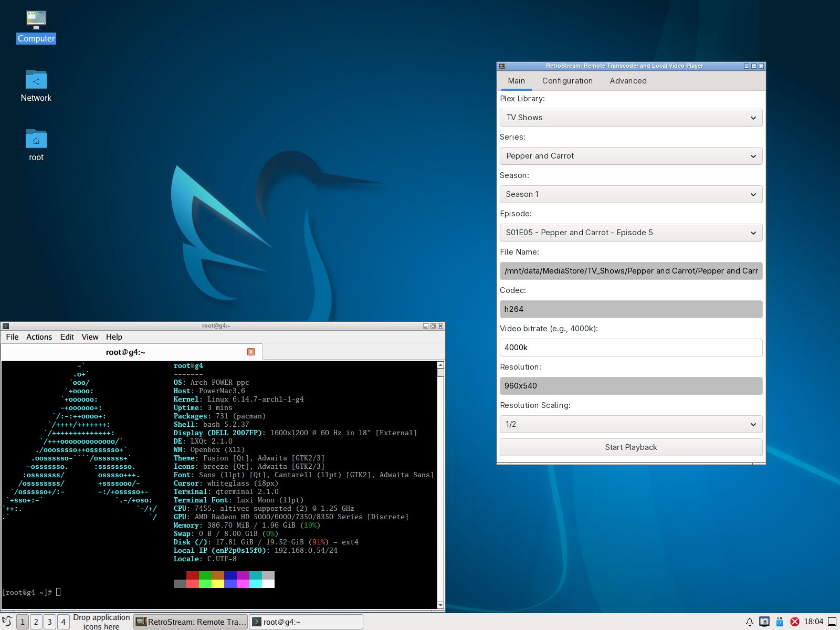
Task: Click the red error tray icon
Action: click(x=795, y=622)
